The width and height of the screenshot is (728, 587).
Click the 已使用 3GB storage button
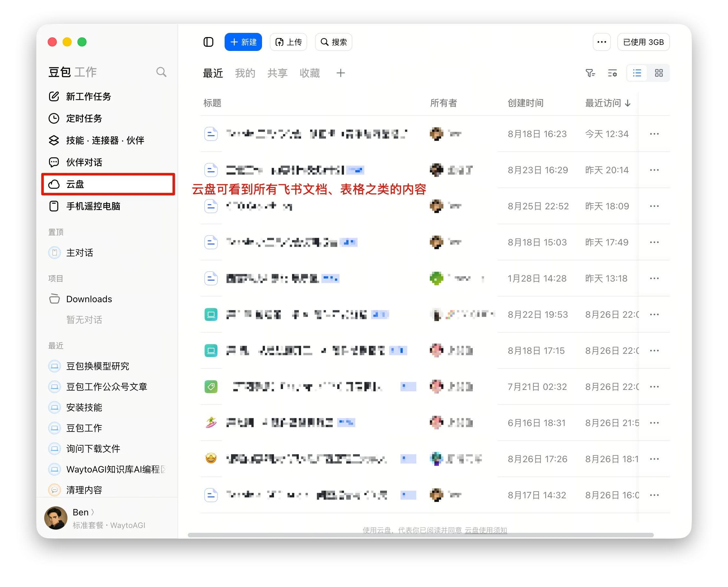click(643, 42)
